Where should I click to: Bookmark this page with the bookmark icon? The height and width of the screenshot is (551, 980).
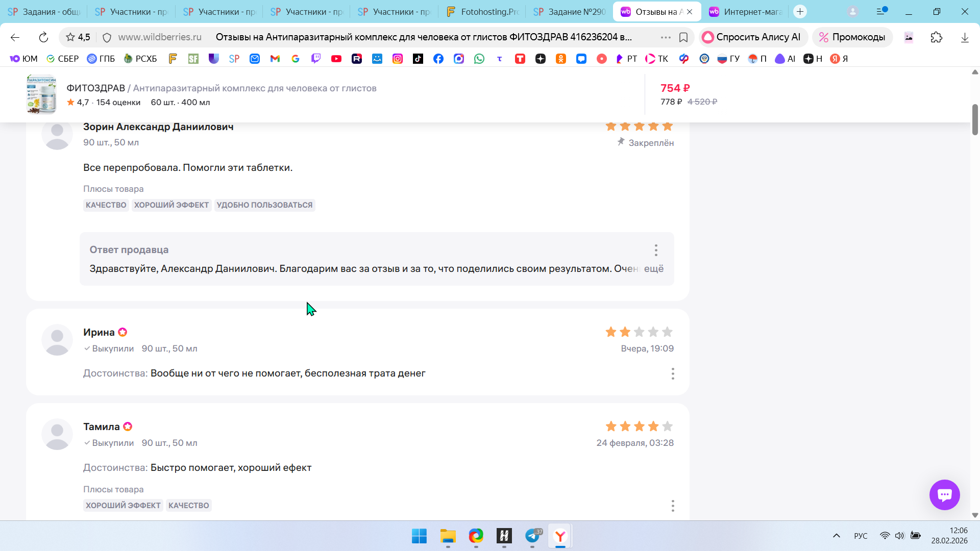[x=683, y=37]
